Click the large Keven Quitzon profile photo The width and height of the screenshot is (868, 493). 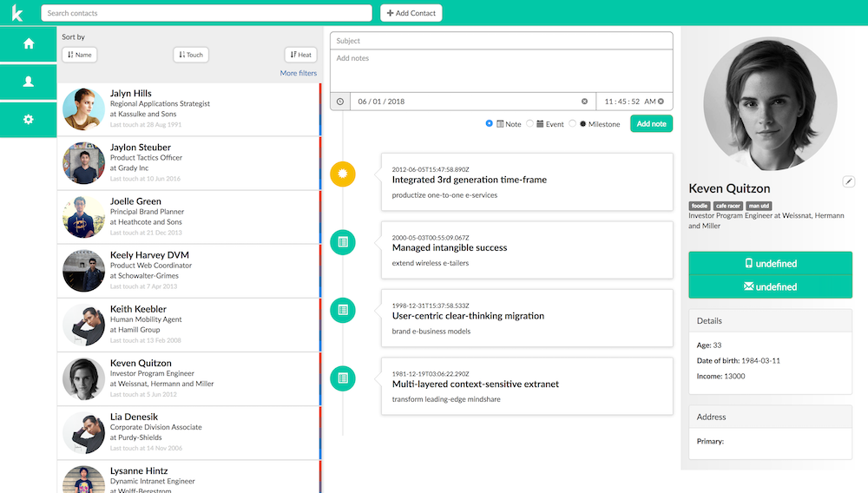pyautogui.click(x=771, y=104)
